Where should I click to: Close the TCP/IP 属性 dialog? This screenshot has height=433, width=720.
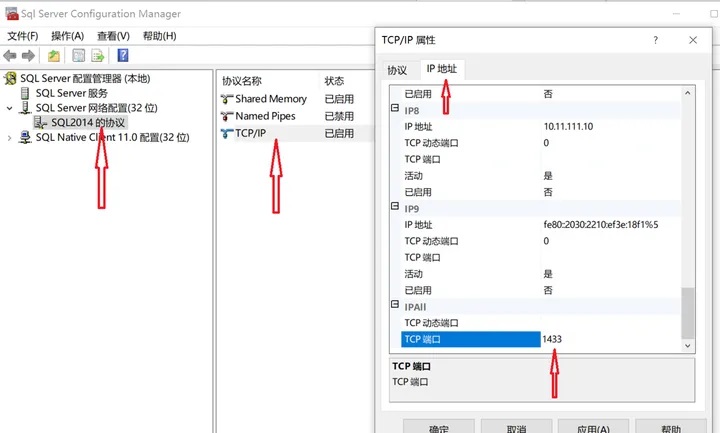693,40
